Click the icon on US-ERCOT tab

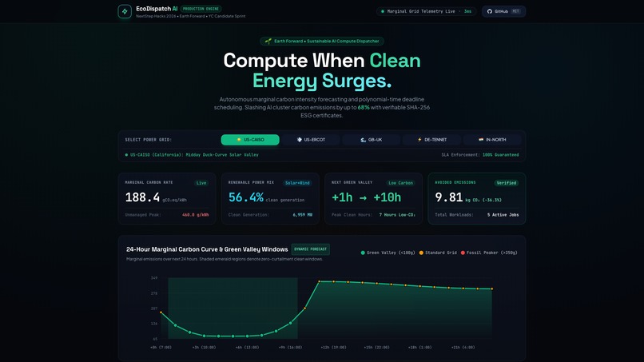(299, 140)
